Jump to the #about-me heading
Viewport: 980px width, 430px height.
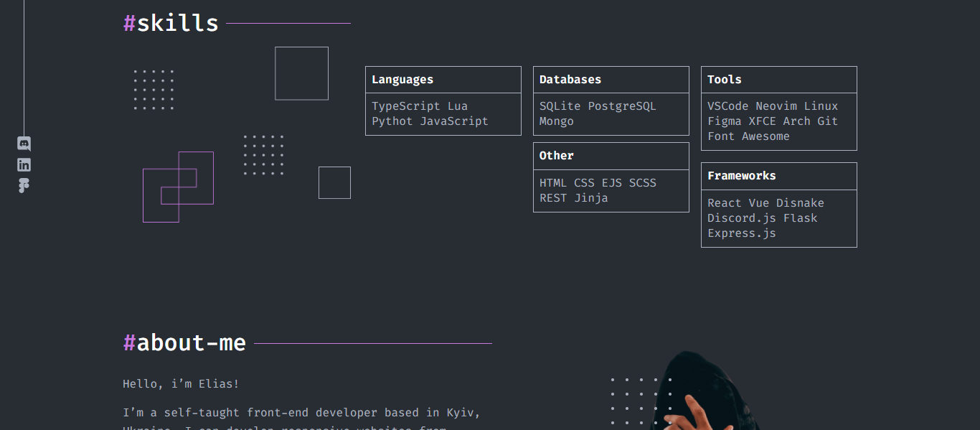[x=184, y=343]
